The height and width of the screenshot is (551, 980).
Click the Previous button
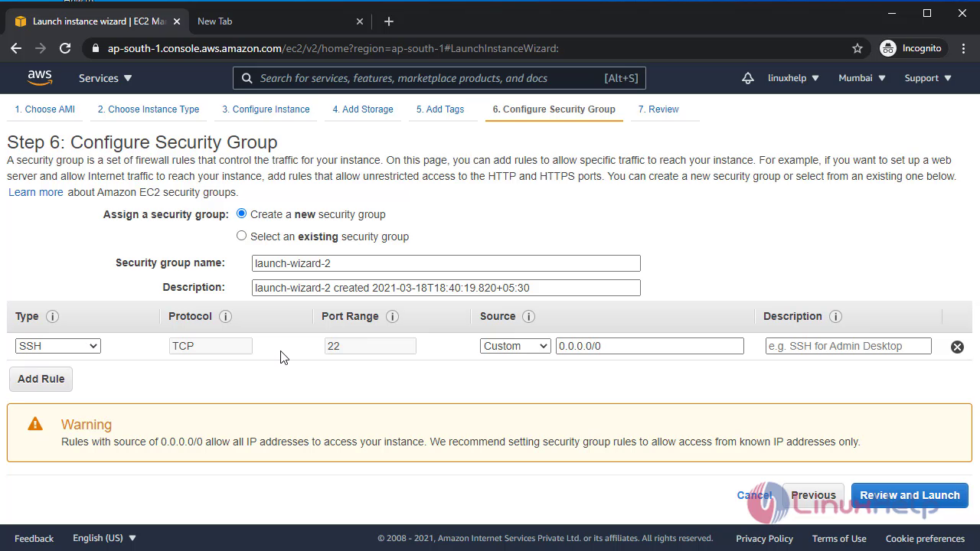click(x=813, y=495)
